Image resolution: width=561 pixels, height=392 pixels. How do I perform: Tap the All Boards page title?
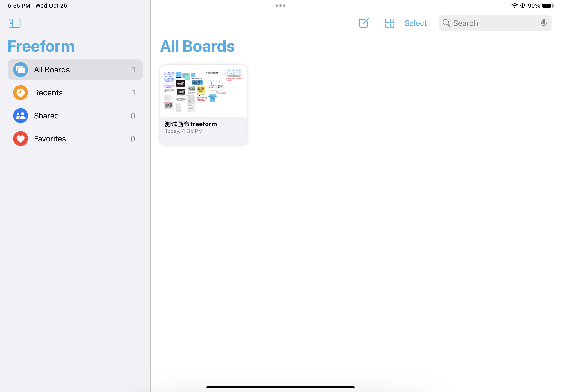point(197,46)
